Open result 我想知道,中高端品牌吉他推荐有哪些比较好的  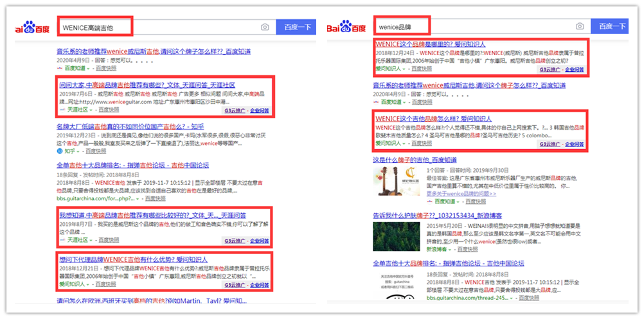click(x=153, y=215)
